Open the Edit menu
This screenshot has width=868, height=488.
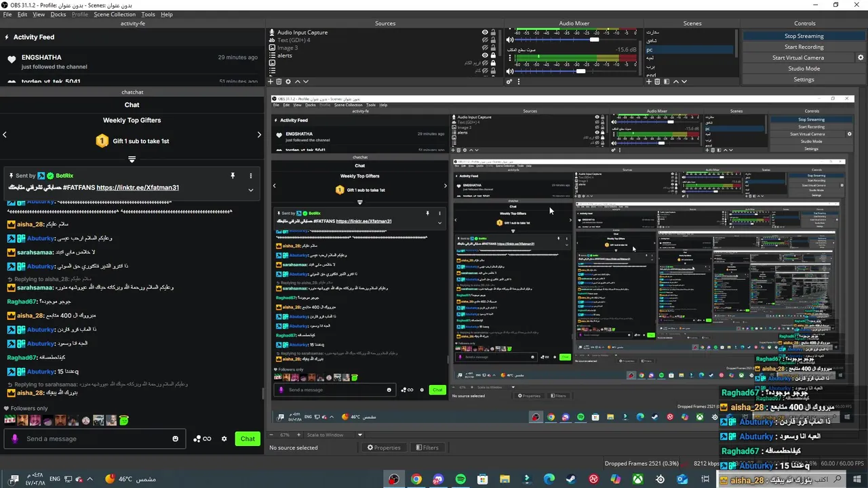point(22,14)
